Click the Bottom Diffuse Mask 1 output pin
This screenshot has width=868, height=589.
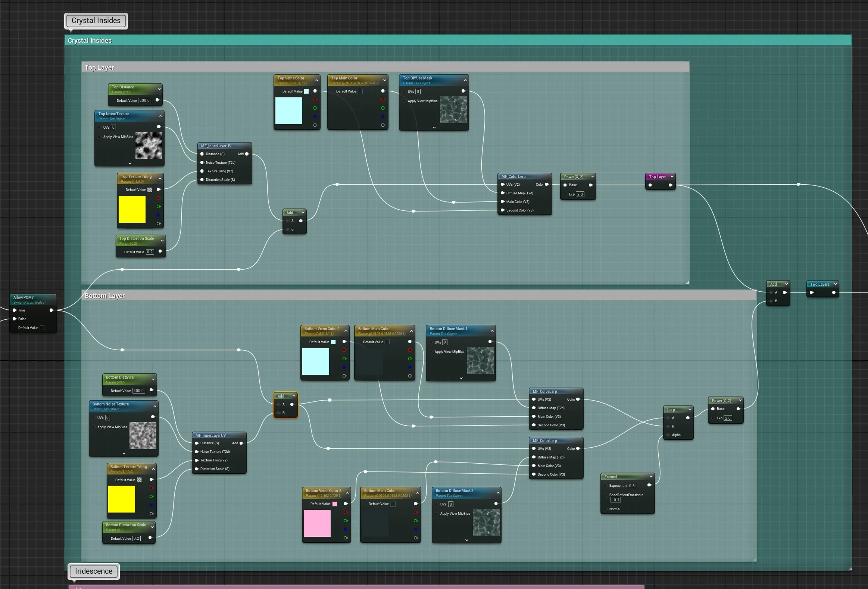pos(490,342)
